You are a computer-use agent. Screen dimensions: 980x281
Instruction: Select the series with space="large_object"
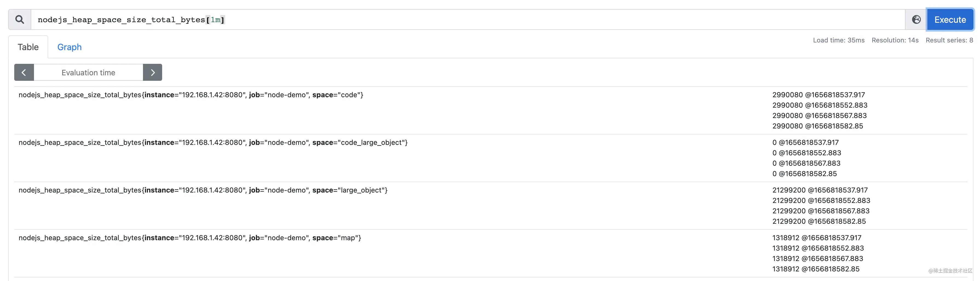click(x=203, y=190)
